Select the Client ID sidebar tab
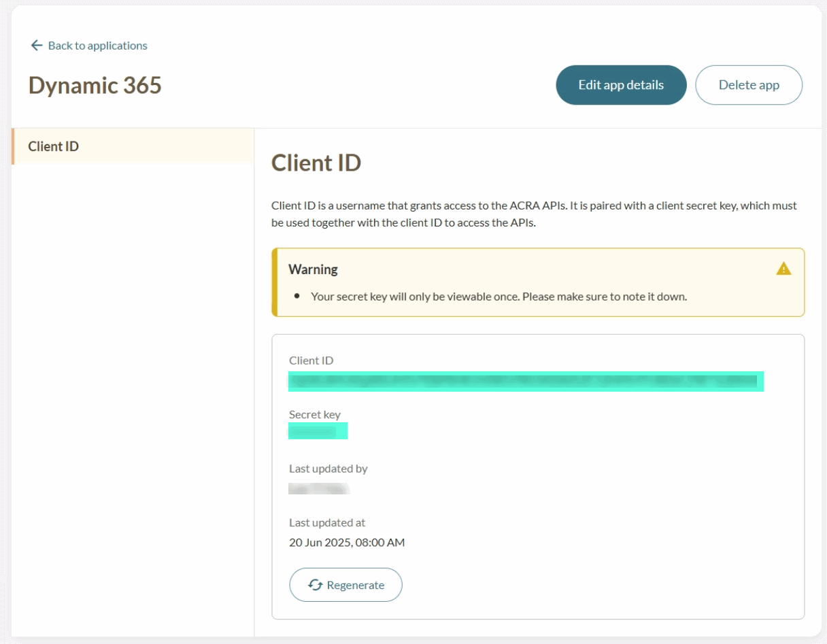Screen dimensions: 827x644 point(133,146)
